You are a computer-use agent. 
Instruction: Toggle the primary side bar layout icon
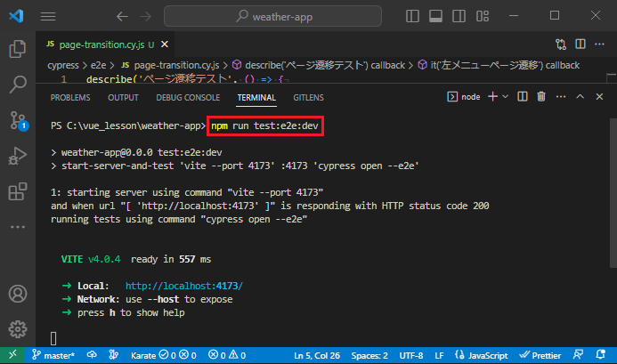coord(412,16)
